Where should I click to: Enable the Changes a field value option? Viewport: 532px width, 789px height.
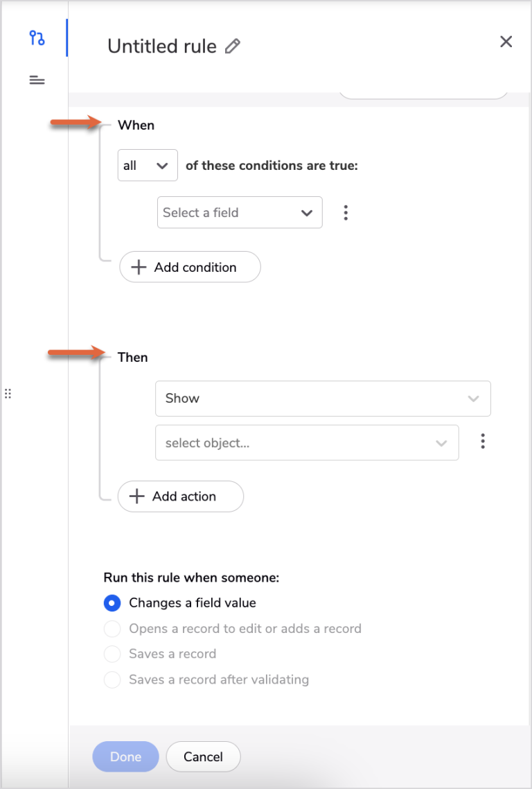(112, 603)
